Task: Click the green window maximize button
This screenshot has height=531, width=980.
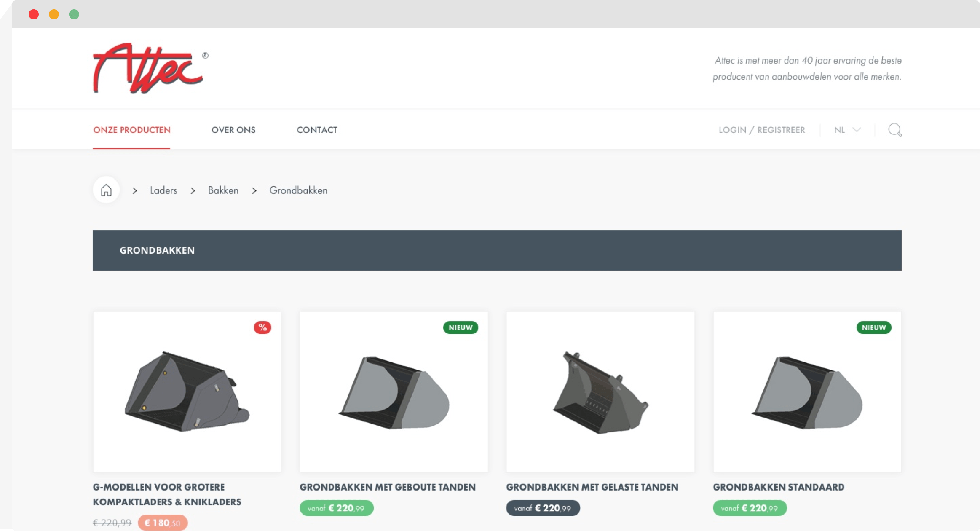Action: tap(74, 14)
